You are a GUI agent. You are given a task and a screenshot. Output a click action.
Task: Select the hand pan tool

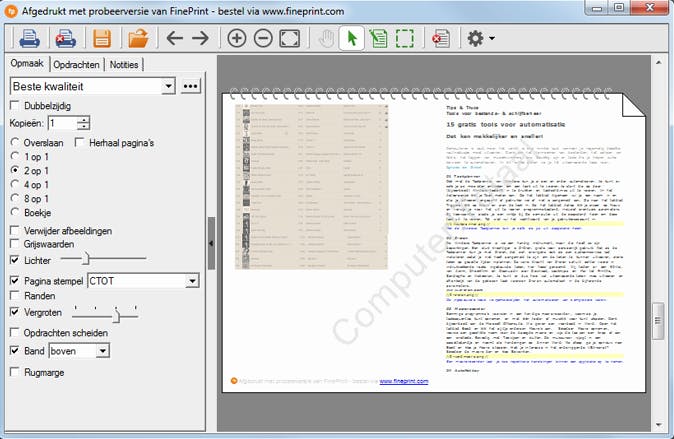click(x=326, y=39)
